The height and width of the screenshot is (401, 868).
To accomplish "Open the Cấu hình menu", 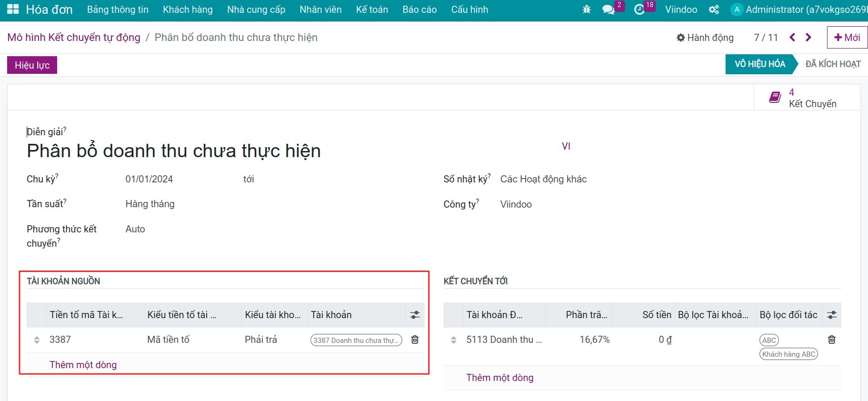I will click(x=469, y=10).
